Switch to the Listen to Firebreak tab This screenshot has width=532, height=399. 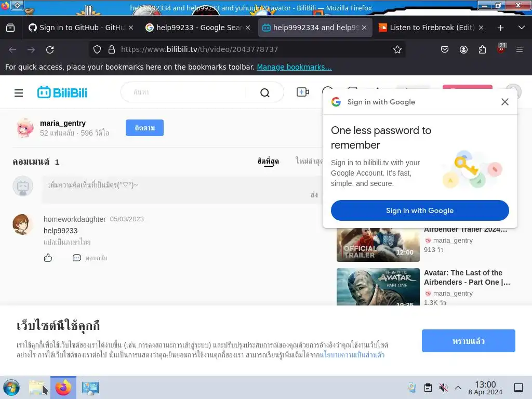[x=432, y=28]
